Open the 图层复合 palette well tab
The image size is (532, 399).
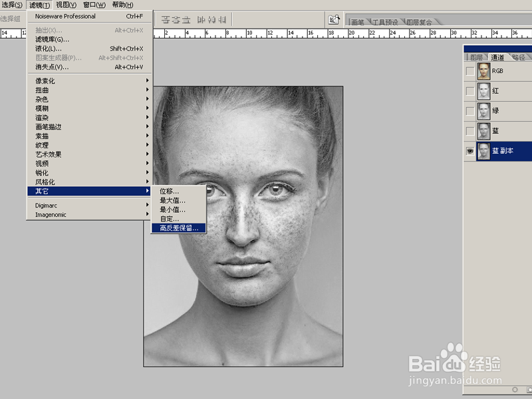click(x=419, y=23)
